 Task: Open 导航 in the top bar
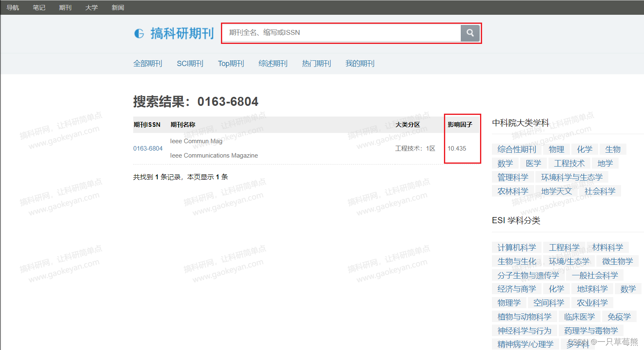[x=13, y=7]
